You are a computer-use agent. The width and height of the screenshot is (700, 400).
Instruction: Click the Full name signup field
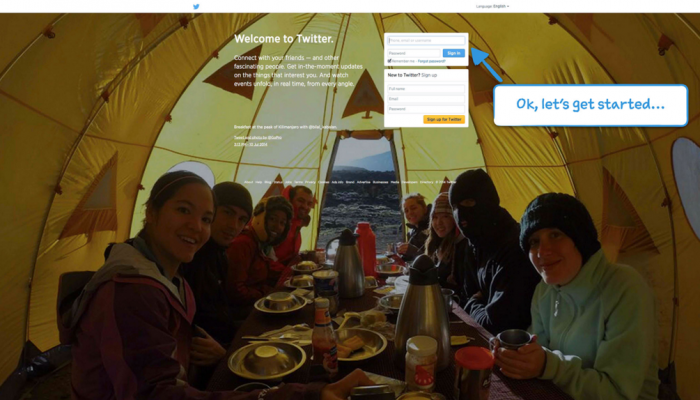[426, 89]
